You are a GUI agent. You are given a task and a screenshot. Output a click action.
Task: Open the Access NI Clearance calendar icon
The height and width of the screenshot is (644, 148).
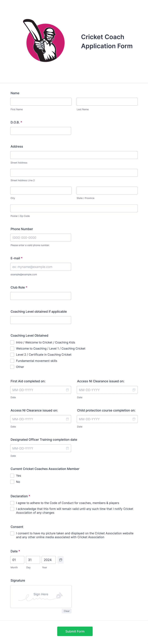(134, 389)
